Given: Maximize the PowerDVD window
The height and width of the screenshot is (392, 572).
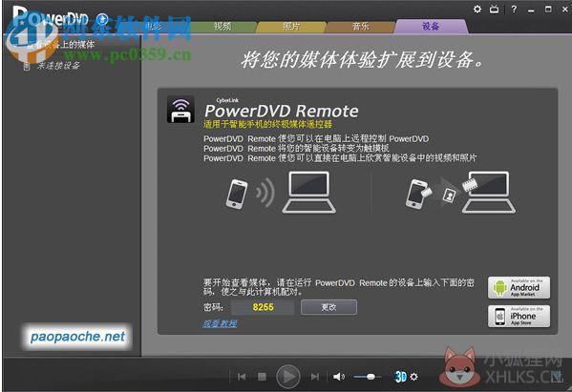Looking at the screenshot, I should (x=548, y=10).
